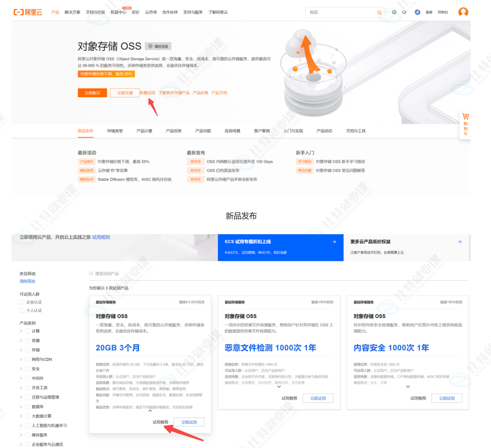Open the 产品 top menu
This screenshot has height=448, width=491.
click(55, 12)
